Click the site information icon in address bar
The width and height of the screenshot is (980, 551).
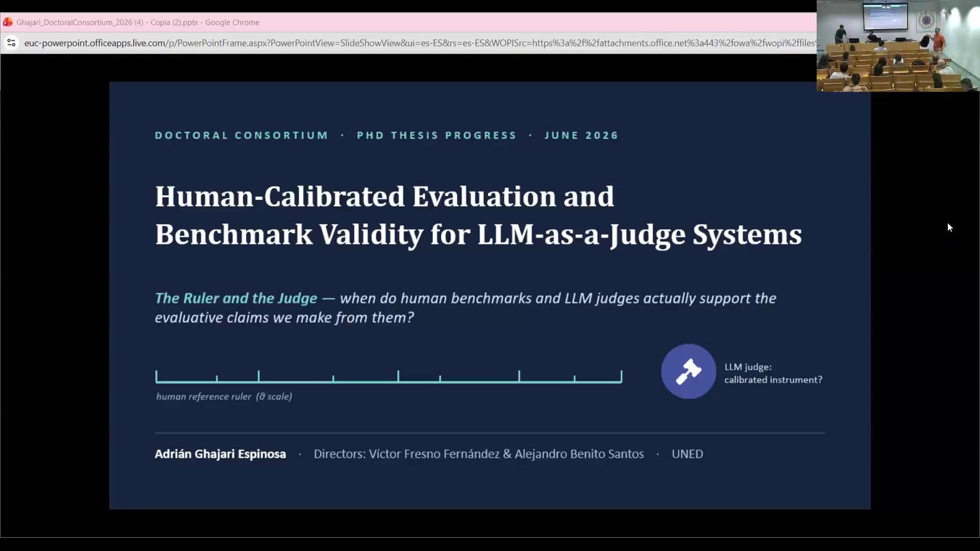(11, 43)
